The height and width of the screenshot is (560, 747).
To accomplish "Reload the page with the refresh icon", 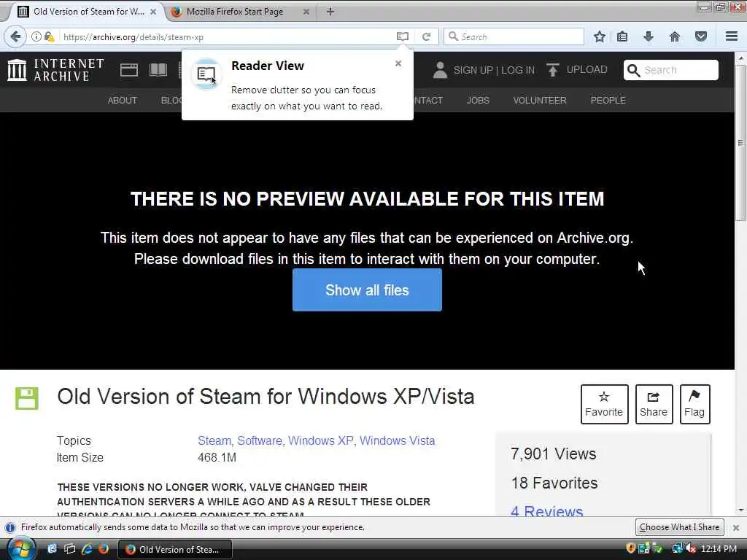I will [x=426, y=36].
